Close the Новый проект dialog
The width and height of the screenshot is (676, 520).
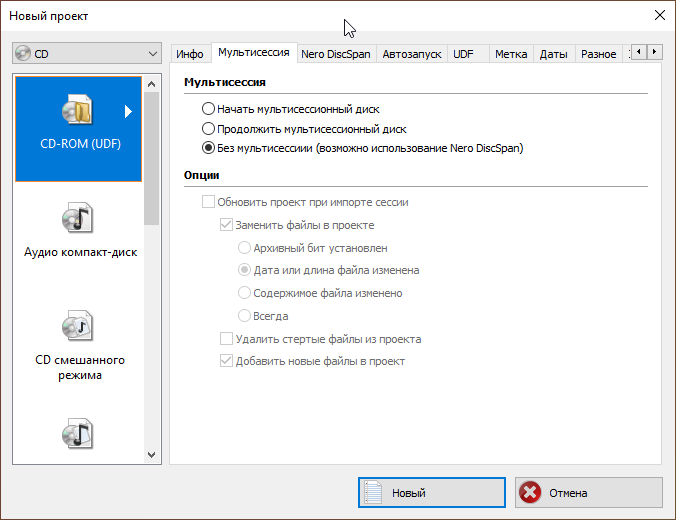660,16
